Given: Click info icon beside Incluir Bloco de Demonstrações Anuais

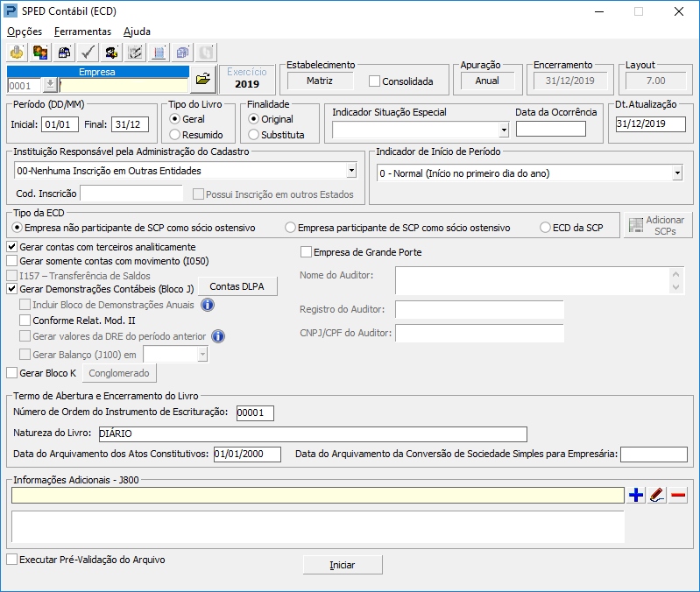Looking at the screenshot, I should click(x=207, y=305).
